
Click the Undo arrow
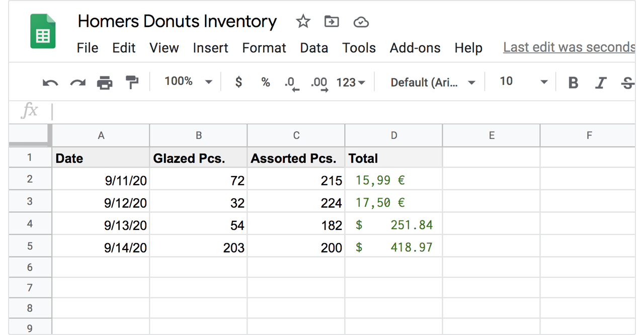click(50, 82)
